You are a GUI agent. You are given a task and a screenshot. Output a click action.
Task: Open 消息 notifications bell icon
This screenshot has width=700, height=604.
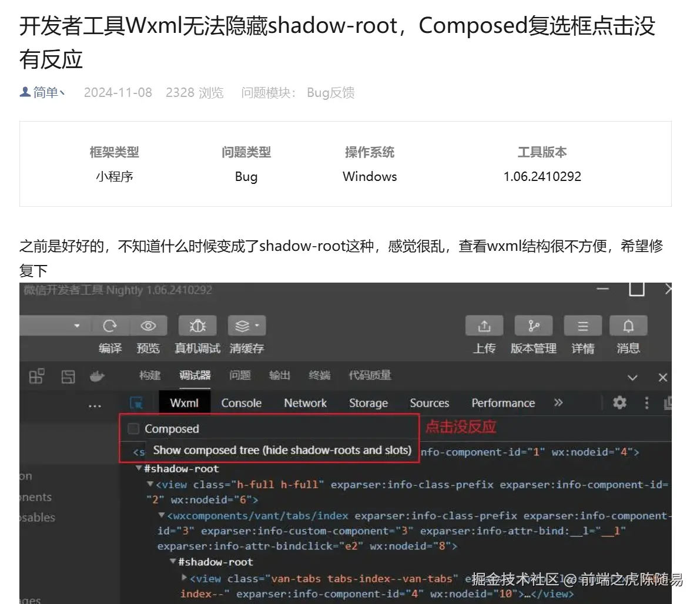628,326
